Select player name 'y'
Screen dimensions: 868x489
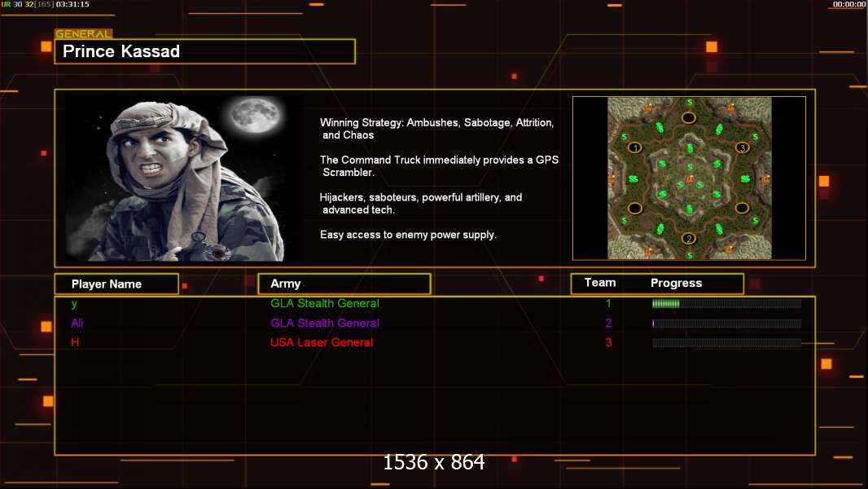tap(74, 303)
